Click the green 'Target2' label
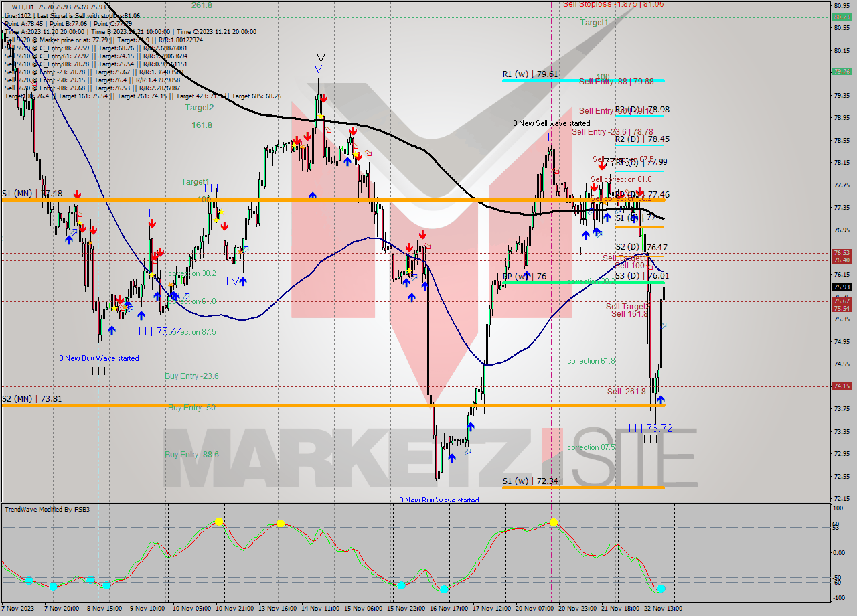 [200, 107]
